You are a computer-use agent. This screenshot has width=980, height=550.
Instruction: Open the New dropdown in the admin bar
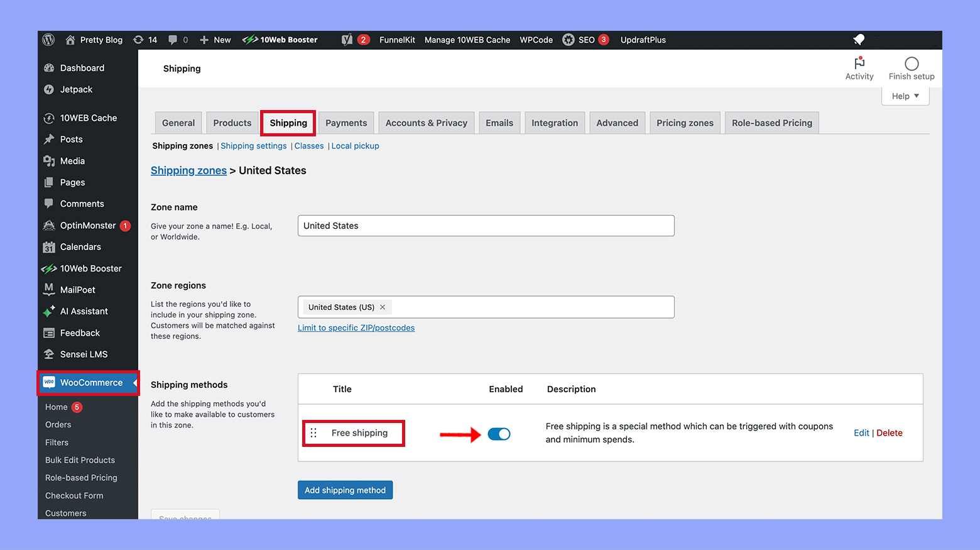pyautogui.click(x=215, y=40)
